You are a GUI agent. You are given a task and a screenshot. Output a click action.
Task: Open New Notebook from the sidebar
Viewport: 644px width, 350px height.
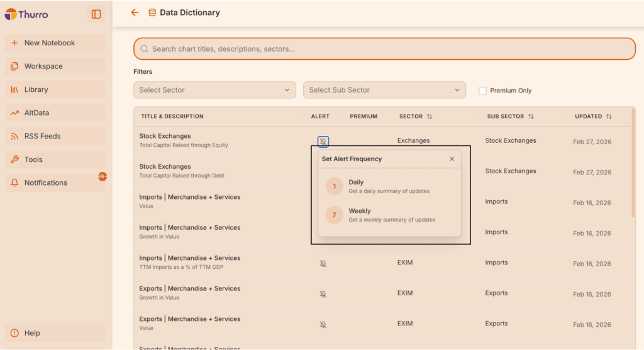55,43
